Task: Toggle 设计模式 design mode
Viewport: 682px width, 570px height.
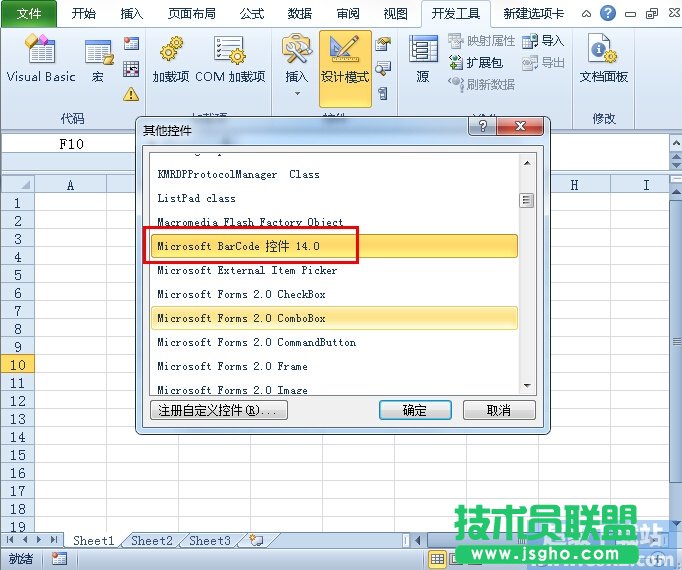Action: tap(345, 62)
